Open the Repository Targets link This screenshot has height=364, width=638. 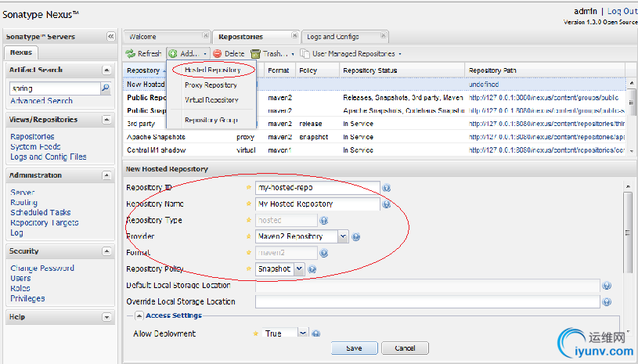[x=45, y=222]
